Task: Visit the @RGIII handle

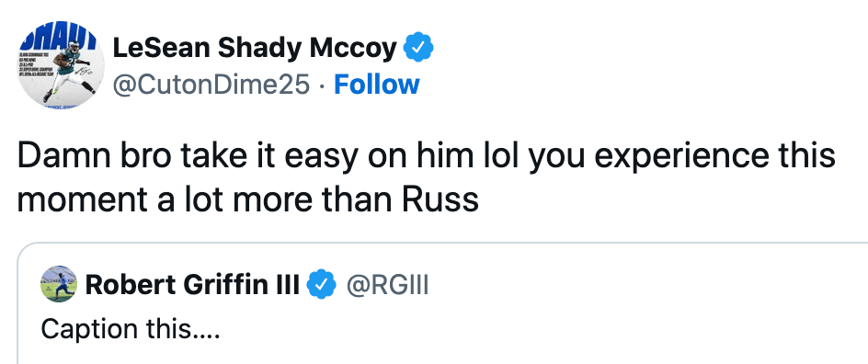Action: tap(387, 285)
